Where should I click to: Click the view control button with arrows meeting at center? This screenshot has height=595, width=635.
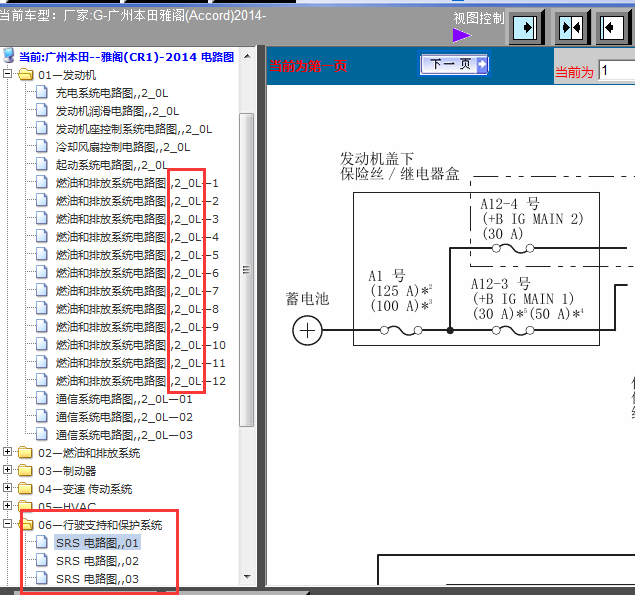pyautogui.click(x=571, y=28)
